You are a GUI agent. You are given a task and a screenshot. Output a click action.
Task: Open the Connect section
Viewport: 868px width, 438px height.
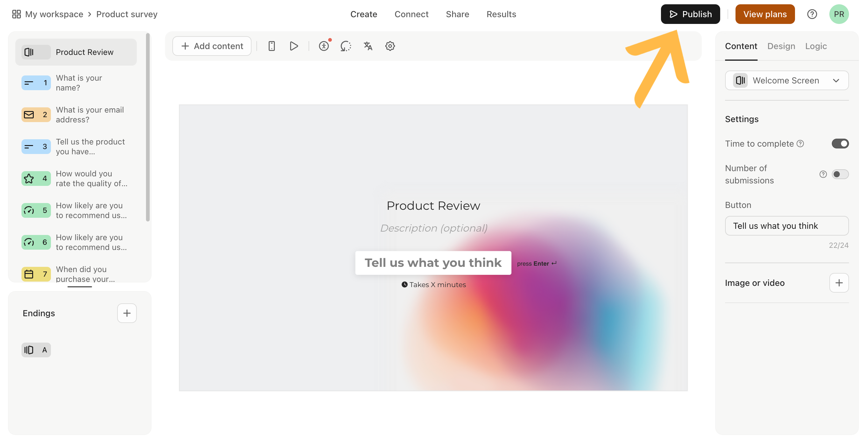pyautogui.click(x=411, y=14)
